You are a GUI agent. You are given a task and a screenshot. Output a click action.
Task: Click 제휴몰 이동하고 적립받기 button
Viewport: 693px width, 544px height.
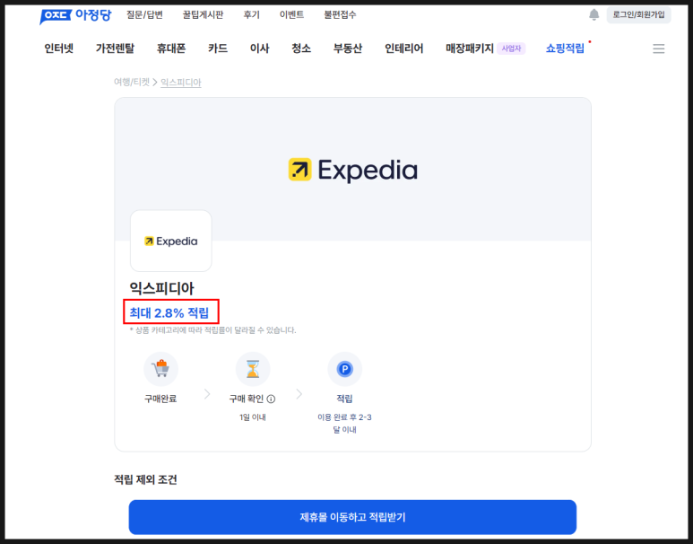click(353, 517)
